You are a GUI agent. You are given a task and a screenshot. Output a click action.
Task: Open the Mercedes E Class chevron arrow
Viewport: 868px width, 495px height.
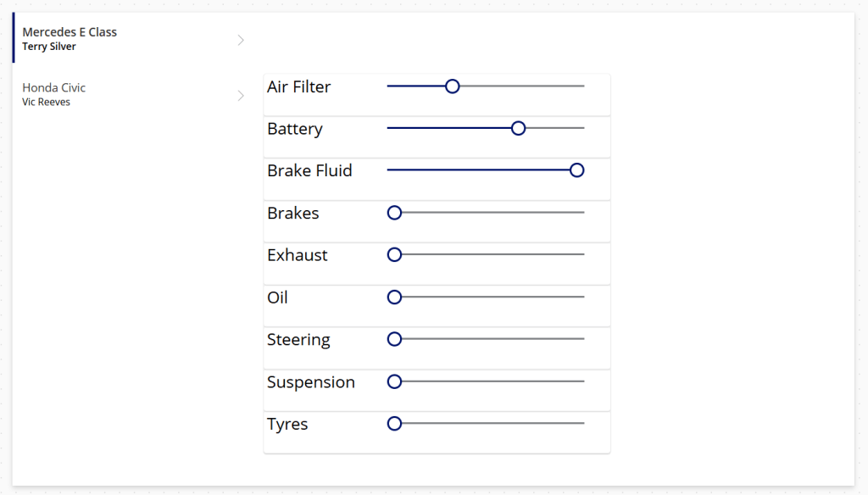tap(241, 40)
